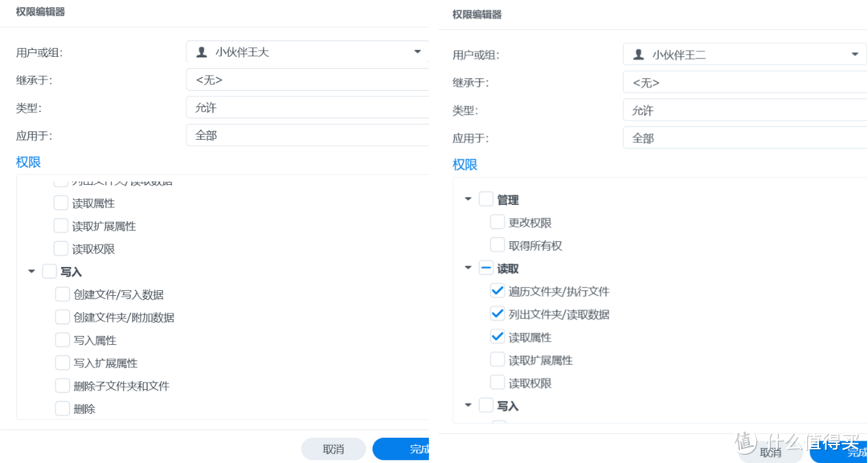868x463 pixels.
Task: Uncheck 遍历文件夹/执行文件 in right dialog
Action: (497, 290)
